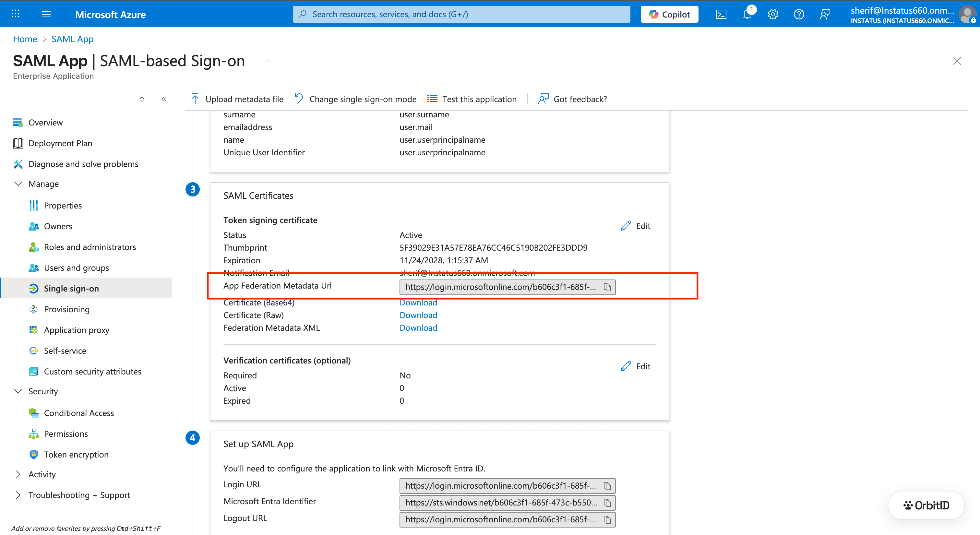This screenshot has height=535, width=980.
Task: Launch Cloud Shell from the top bar
Action: (x=721, y=15)
